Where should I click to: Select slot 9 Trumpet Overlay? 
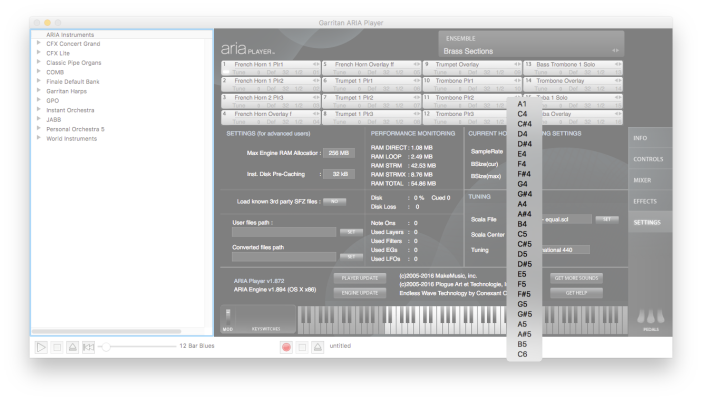[472, 68]
